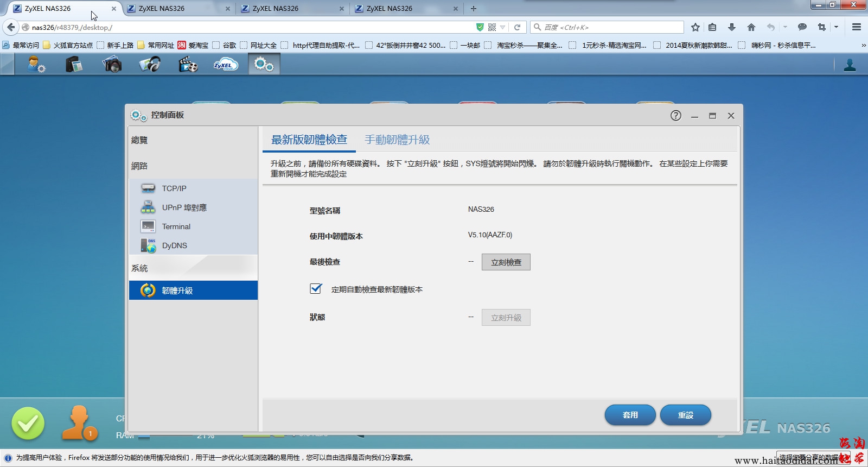Click the 立刻檢查 button
Viewport: 868px width, 467px height.
point(506,262)
